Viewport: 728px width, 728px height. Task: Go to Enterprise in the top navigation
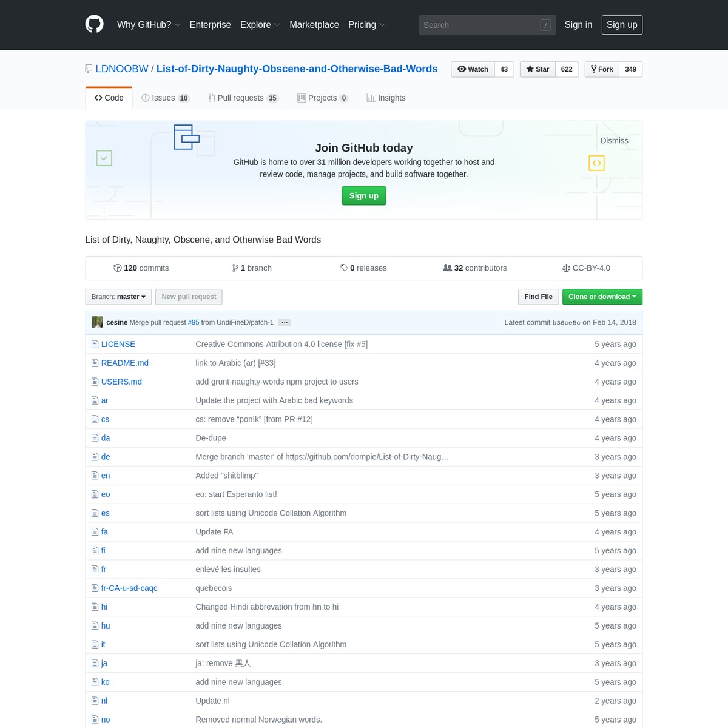click(x=211, y=25)
